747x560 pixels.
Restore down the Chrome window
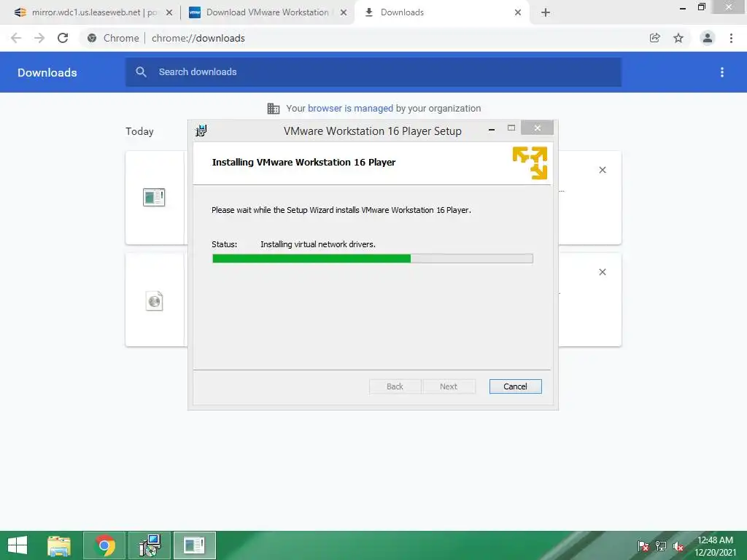point(701,7)
